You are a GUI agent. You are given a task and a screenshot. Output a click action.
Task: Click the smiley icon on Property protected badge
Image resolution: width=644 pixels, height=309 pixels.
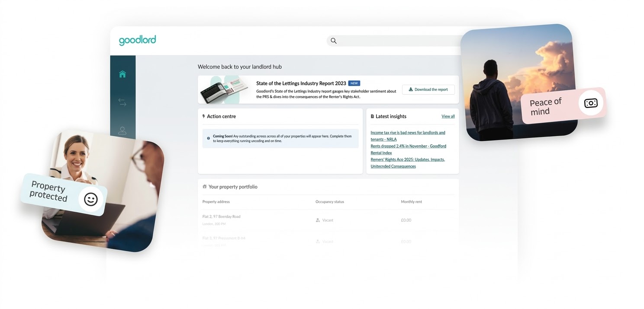pyautogui.click(x=90, y=199)
